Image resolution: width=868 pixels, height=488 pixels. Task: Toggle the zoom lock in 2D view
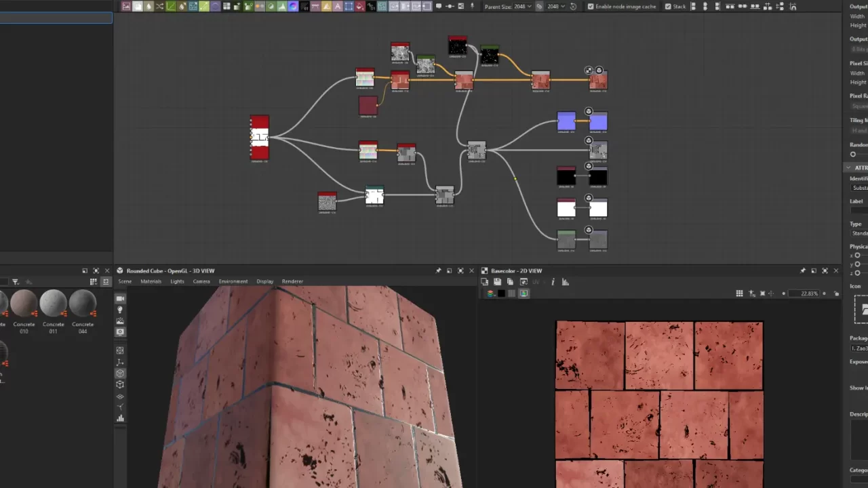click(x=836, y=293)
